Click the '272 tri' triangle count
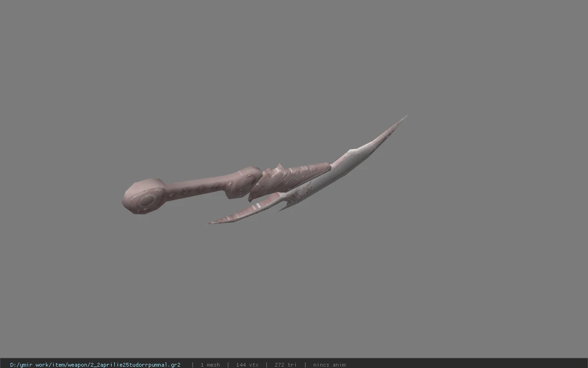 tap(286, 365)
